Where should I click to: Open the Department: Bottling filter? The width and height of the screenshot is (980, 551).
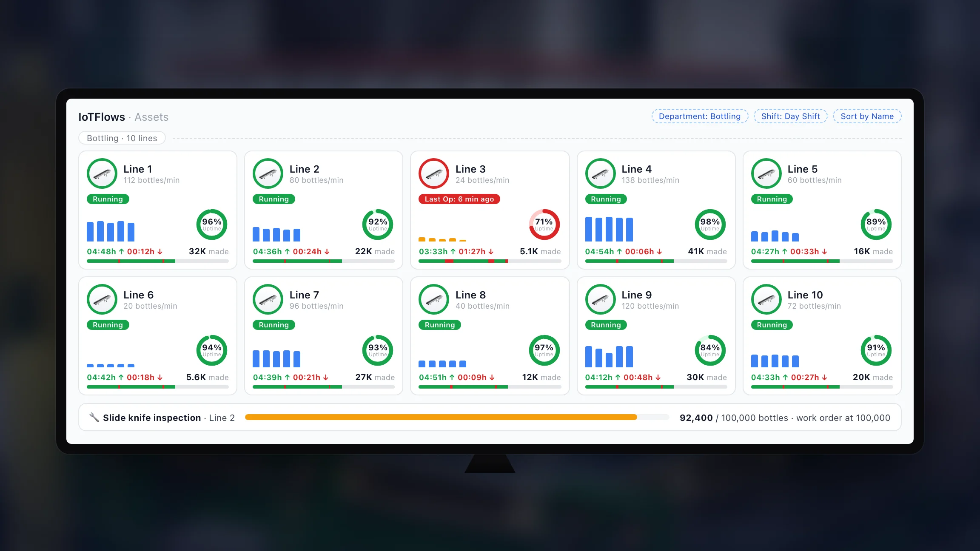point(700,116)
